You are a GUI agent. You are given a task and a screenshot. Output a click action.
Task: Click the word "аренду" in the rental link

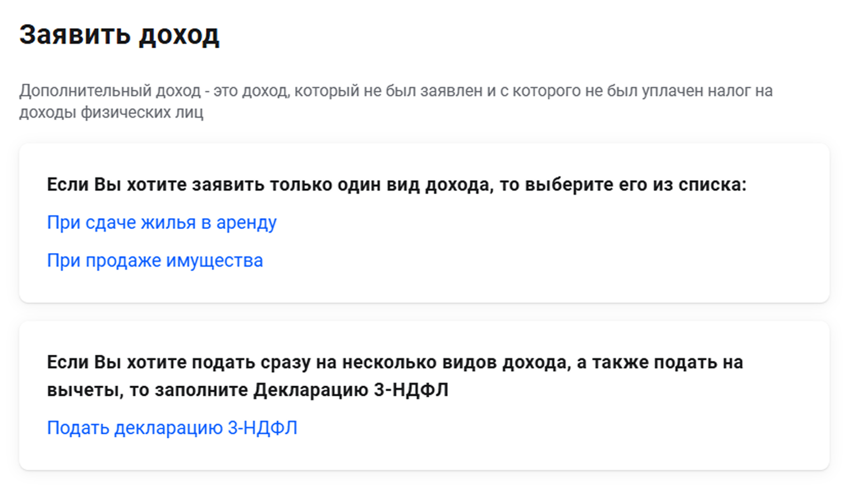pyautogui.click(x=246, y=223)
